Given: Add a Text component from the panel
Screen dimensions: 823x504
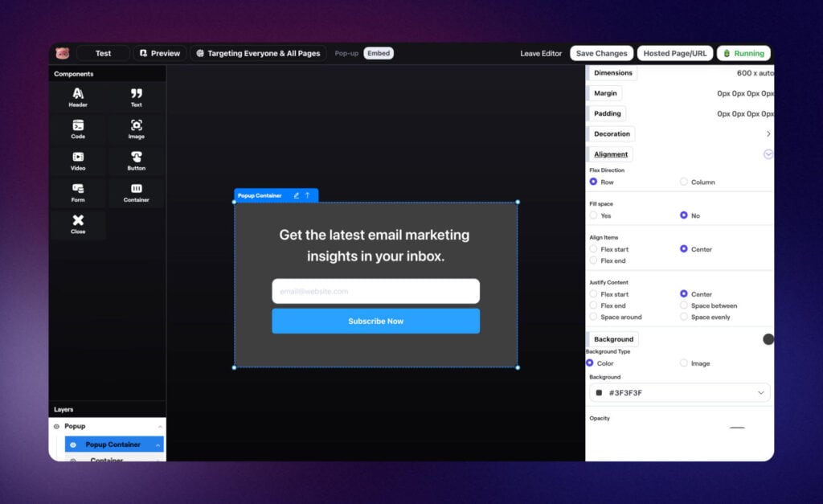Looking at the screenshot, I should point(137,94).
